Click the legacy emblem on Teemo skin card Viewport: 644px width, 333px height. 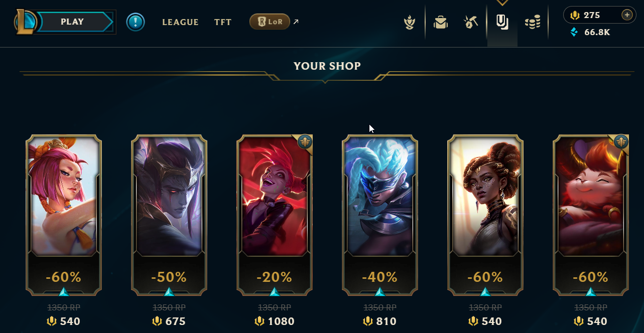[621, 142]
